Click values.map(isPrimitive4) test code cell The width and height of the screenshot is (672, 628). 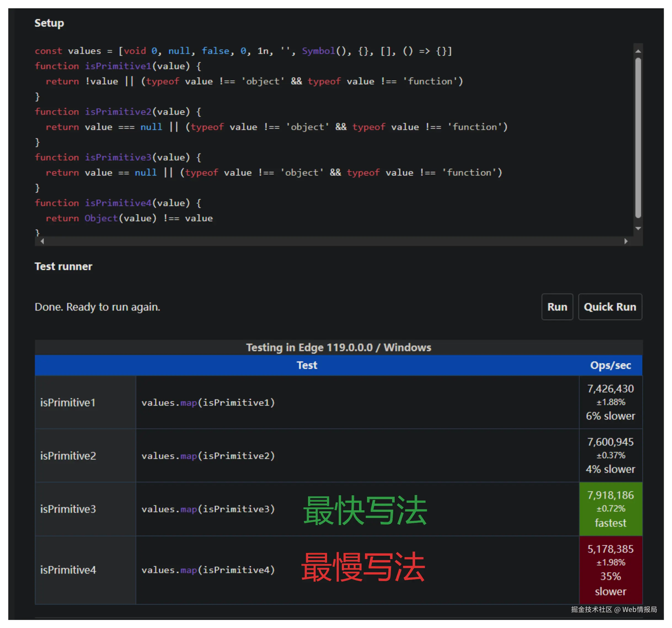point(208,570)
